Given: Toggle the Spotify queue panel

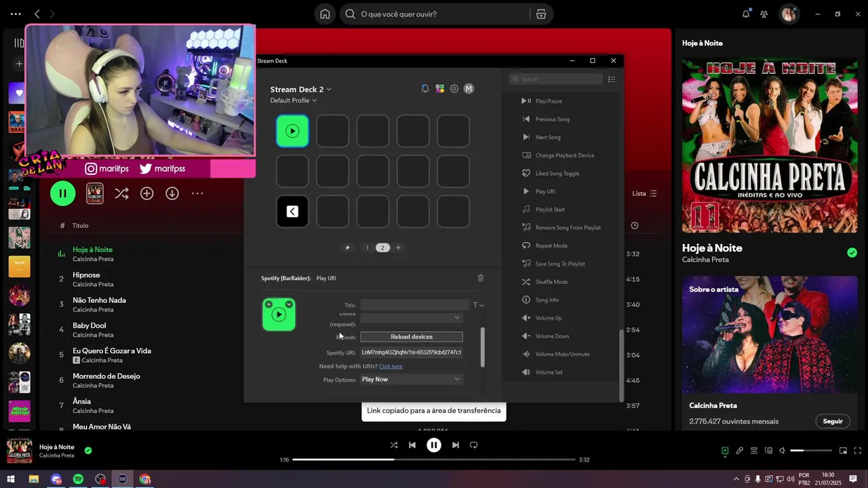Looking at the screenshot, I should tap(753, 451).
